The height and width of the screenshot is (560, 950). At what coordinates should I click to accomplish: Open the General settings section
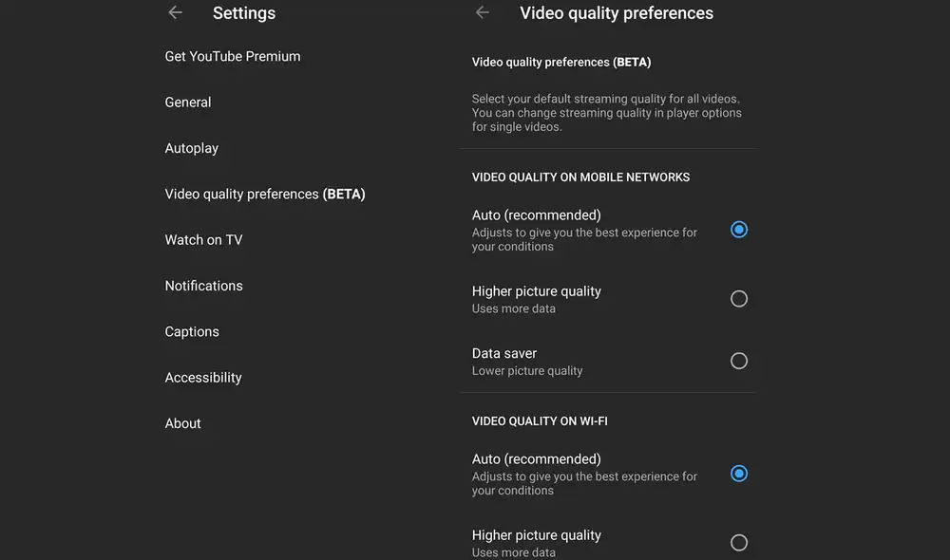(187, 102)
